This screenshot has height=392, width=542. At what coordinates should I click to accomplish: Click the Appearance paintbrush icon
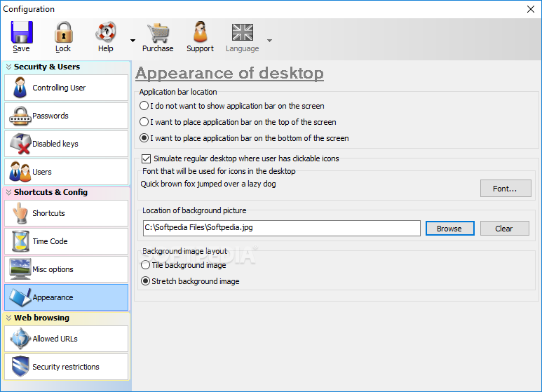pos(20,297)
